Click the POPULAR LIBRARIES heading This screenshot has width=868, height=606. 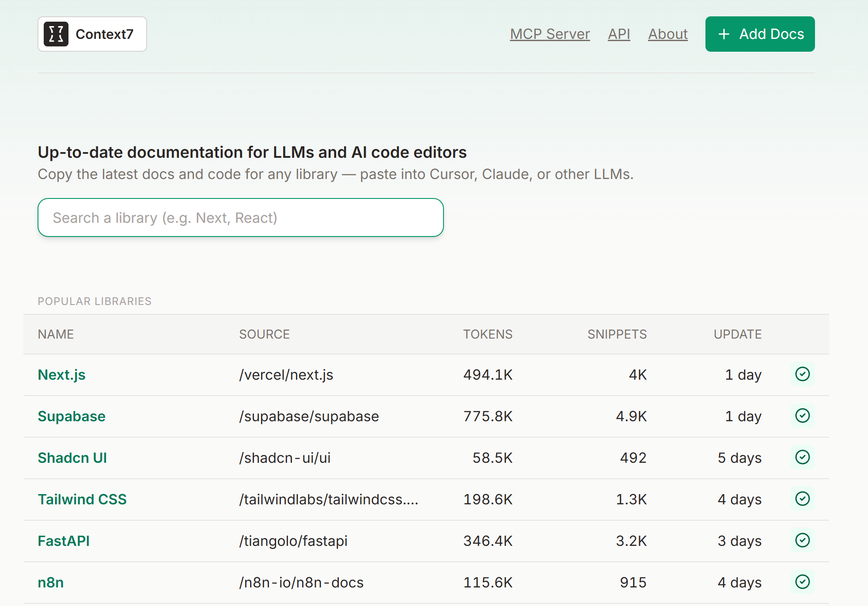(95, 301)
